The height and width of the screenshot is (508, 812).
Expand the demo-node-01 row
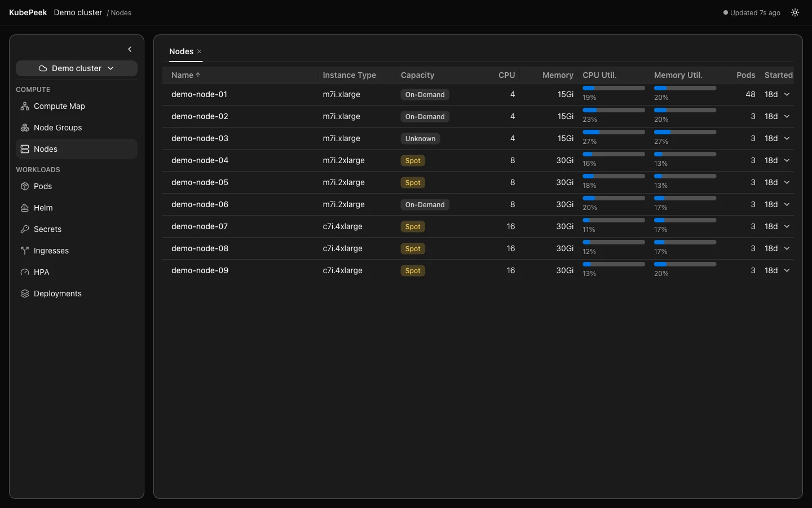[x=787, y=94]
